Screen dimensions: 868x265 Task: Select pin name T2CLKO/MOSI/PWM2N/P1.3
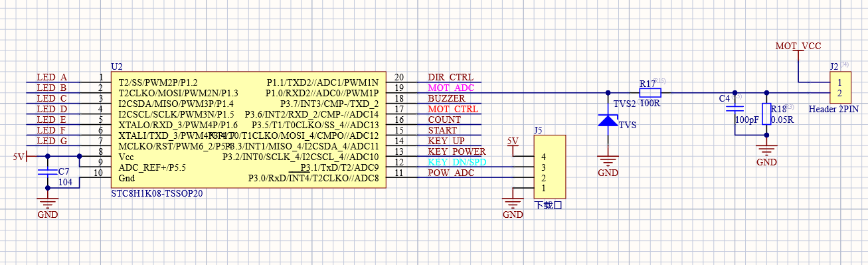pyautogui.click(x=178, y=93)
